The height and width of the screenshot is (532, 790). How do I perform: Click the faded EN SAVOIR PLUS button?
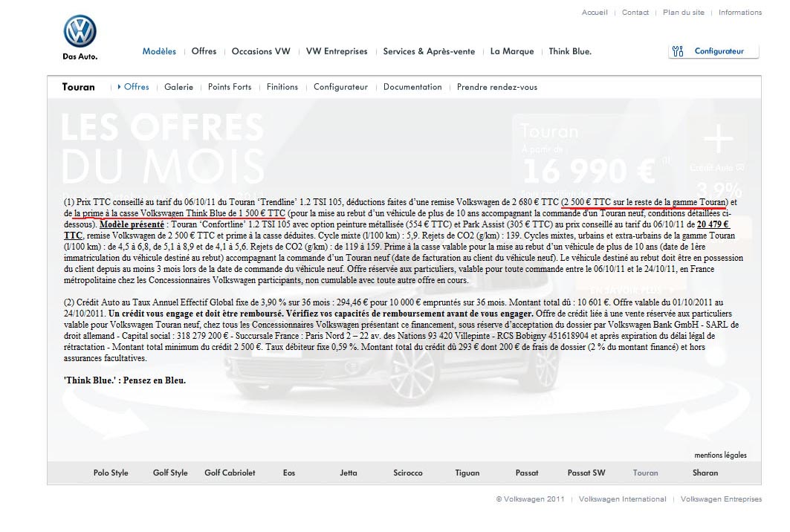631,291
